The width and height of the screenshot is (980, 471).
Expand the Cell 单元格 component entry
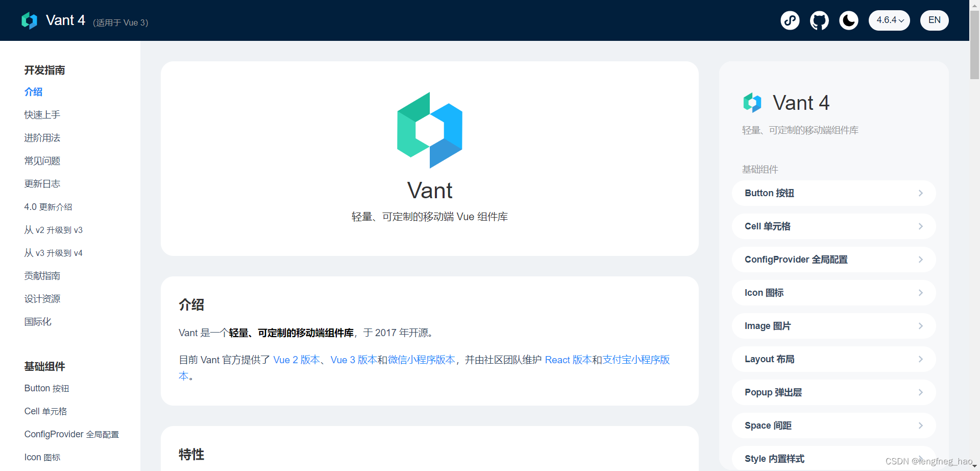click(833, 226)
